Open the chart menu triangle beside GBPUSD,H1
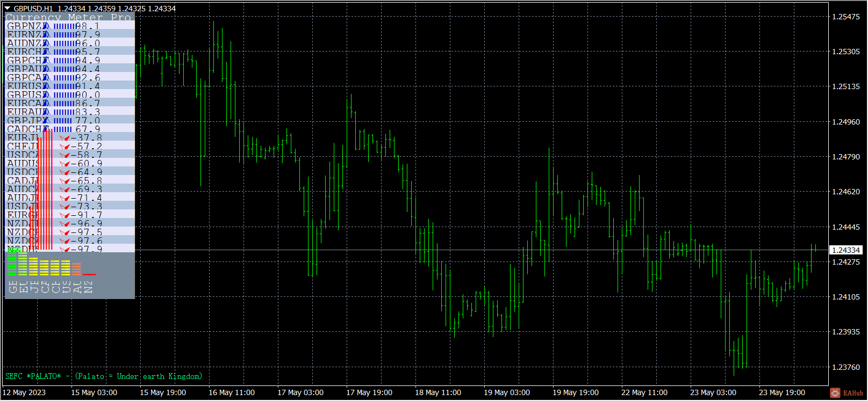 click(8, 8)
